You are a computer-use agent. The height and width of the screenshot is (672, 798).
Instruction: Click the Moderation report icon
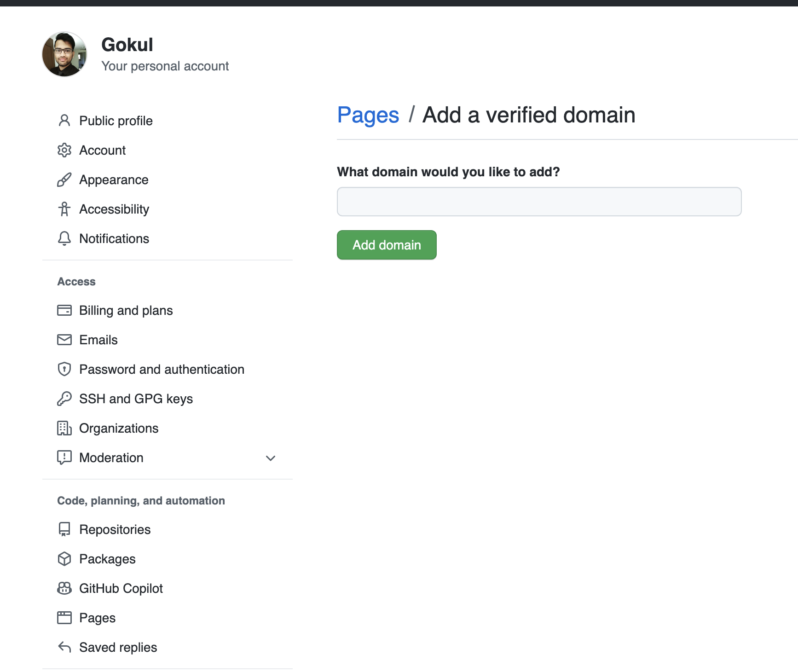64,458
